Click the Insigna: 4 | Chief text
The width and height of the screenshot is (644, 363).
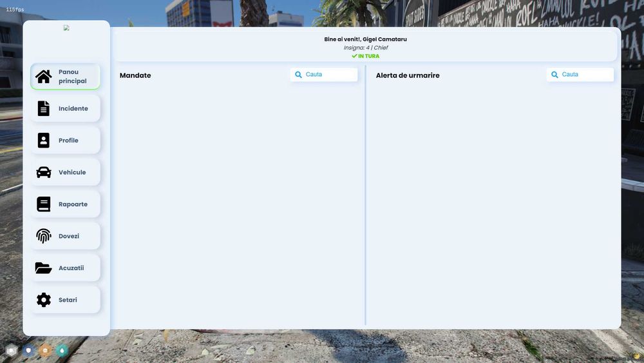coord(366,48)
